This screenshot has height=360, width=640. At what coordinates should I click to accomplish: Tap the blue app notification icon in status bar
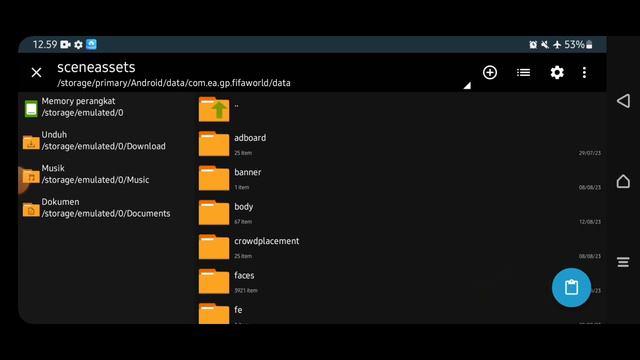(91, 44)
